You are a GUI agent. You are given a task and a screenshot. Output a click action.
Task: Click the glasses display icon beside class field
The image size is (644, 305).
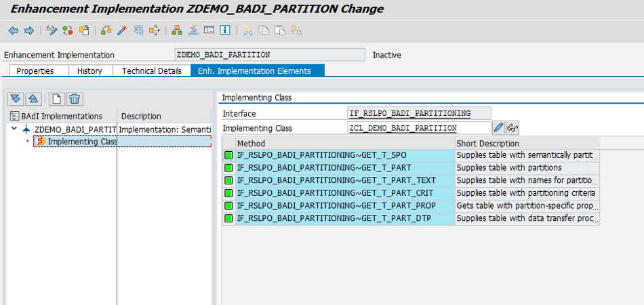pos(512,127)
